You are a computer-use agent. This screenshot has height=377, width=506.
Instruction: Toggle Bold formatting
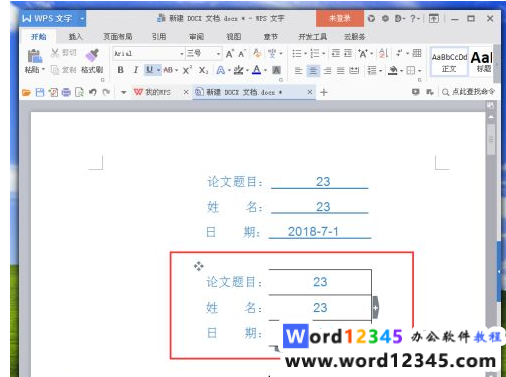[x=121, y=70]
